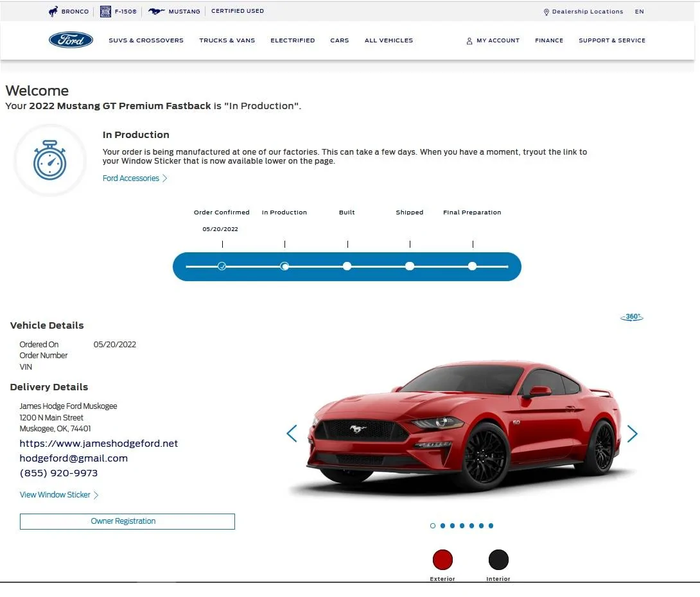Open SUVs & Crossovers menu

pyautogui.click(x=146, y=40)
